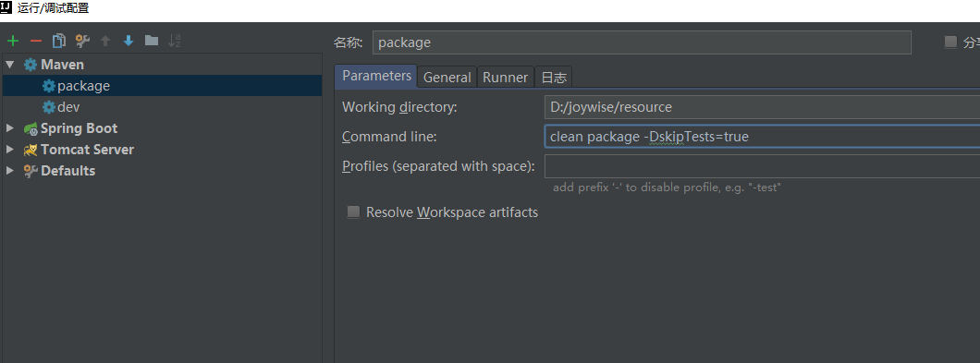Toggle the share checkbox next to name field

[950, 42]
